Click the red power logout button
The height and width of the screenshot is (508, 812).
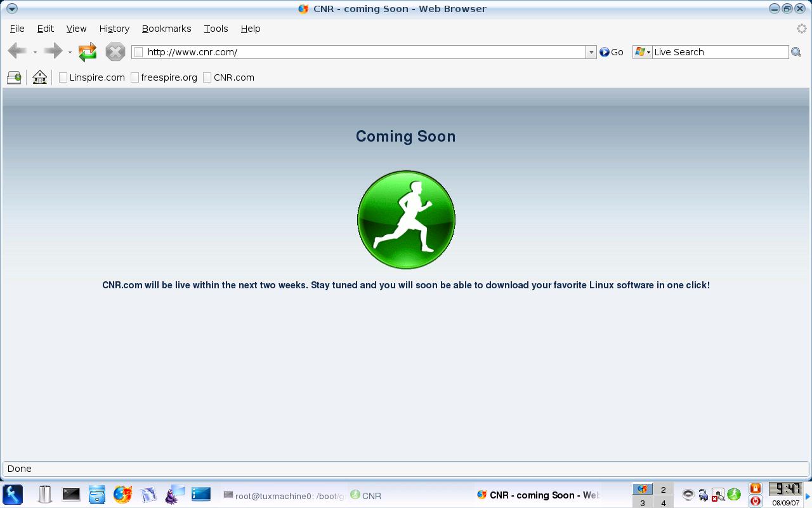[x=755, y=502]
